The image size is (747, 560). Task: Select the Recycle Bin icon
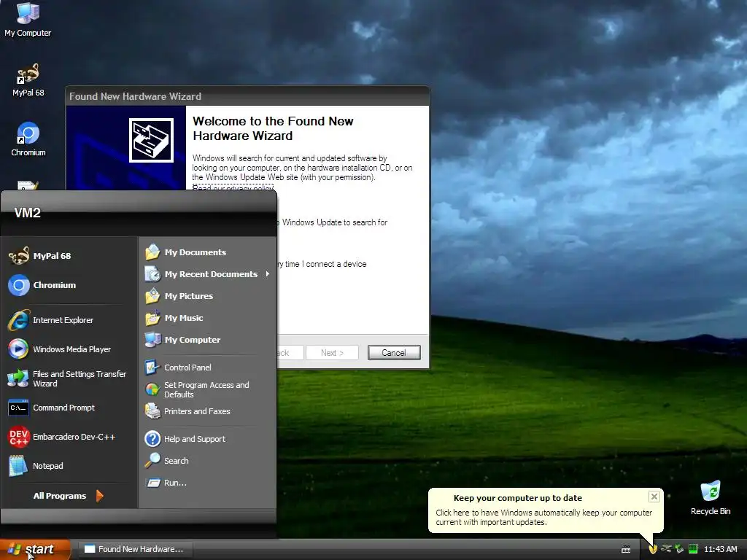(711, 497)
